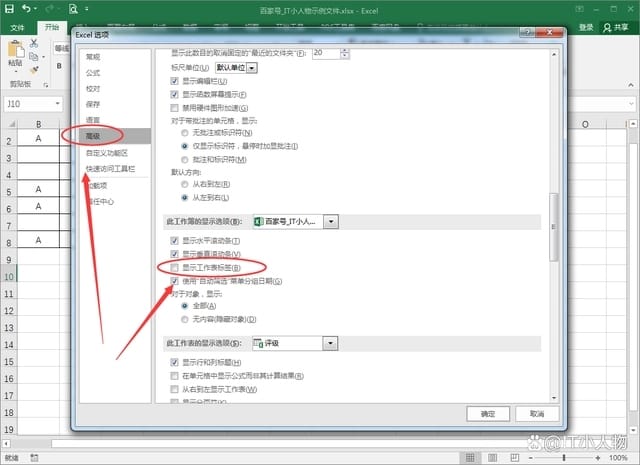This screenshot has height=465, width=640.
Task: Select 从右到左 default direction radio
Action: [x=184, y=185]
